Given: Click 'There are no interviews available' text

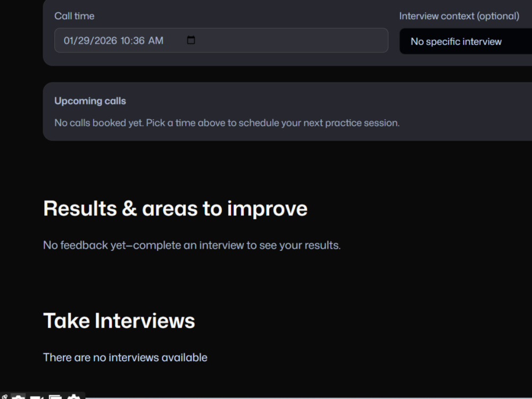Looking at the screenshot, I should pos(125,358).
